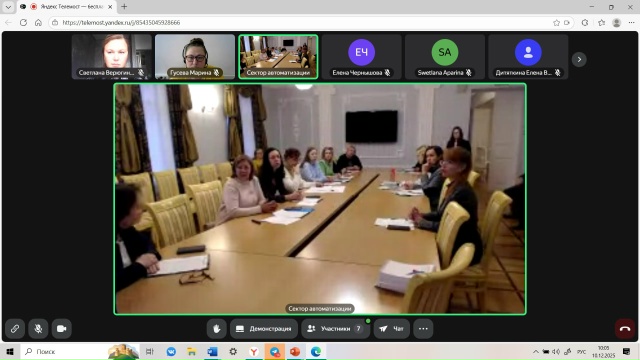640x360 pixels.
Task: Open the Участники participants panel
Action: (336, 329)
